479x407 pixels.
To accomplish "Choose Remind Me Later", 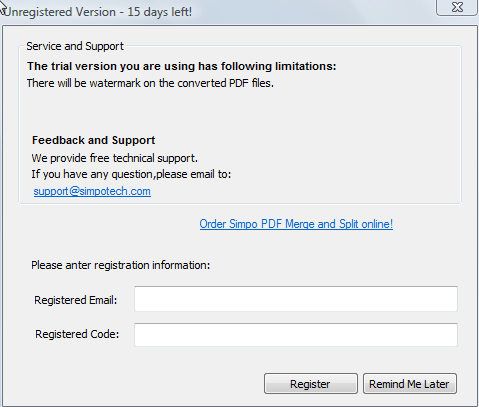I will pos(410,384).
